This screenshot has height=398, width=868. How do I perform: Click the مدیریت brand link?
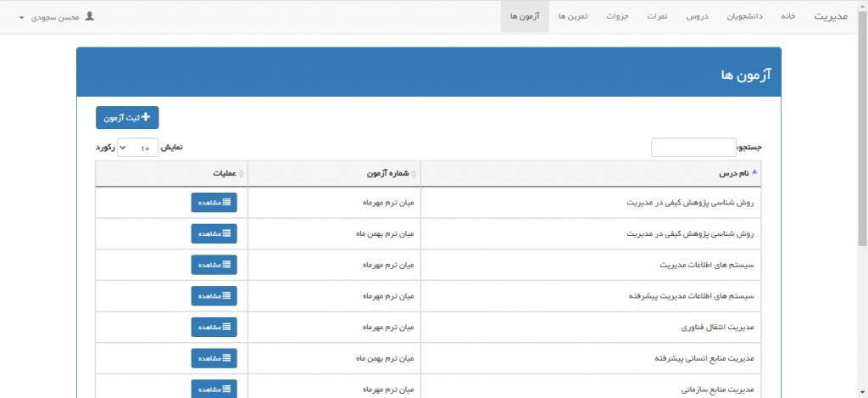(831, 16)
